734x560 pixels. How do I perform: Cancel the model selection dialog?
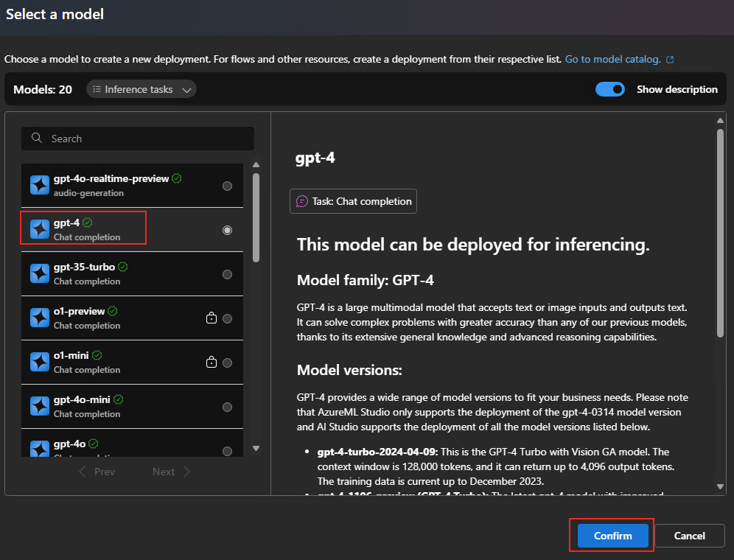pyautogui.click(x=690, y=536)
